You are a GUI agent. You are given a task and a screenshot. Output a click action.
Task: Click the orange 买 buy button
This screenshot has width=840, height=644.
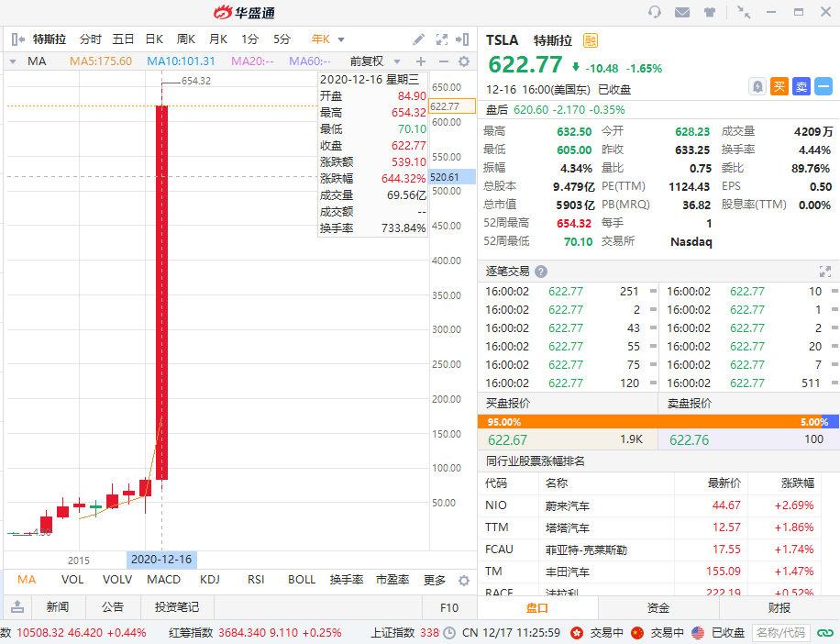point(779,86)
